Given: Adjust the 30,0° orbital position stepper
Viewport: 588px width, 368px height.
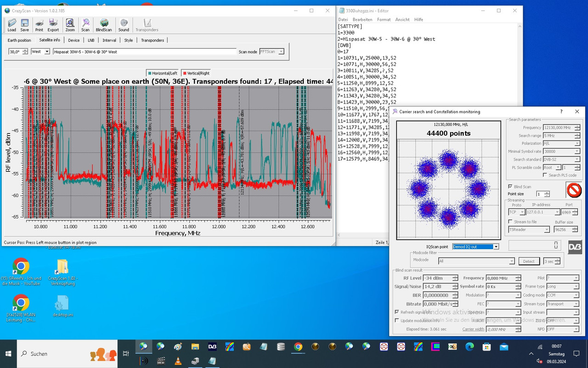Looking at the screenshot, I should tap(25, 52).
